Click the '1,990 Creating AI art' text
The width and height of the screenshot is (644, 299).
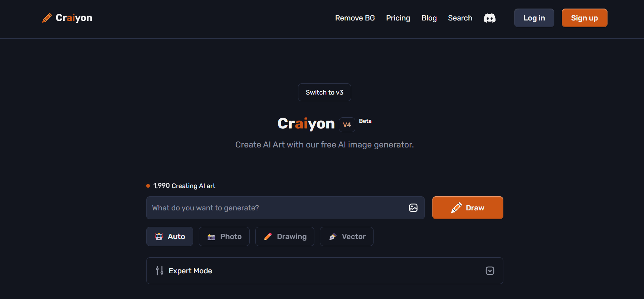184,186
